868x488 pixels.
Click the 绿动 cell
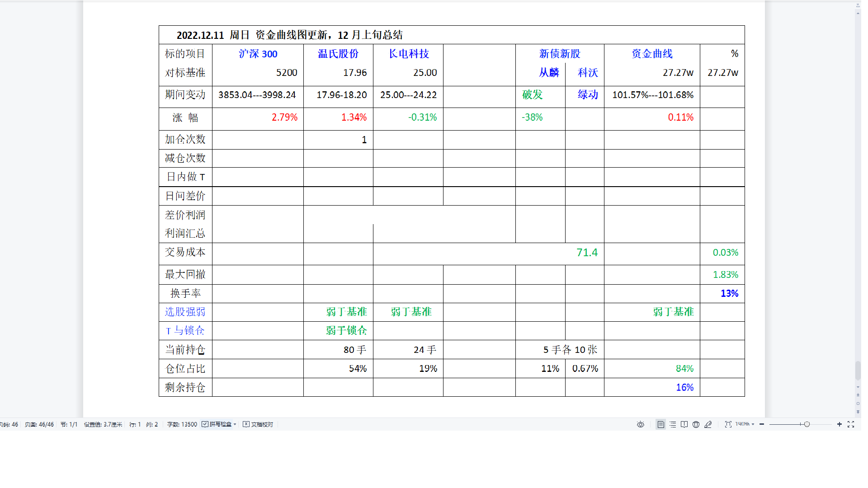[x=588, y=94]
